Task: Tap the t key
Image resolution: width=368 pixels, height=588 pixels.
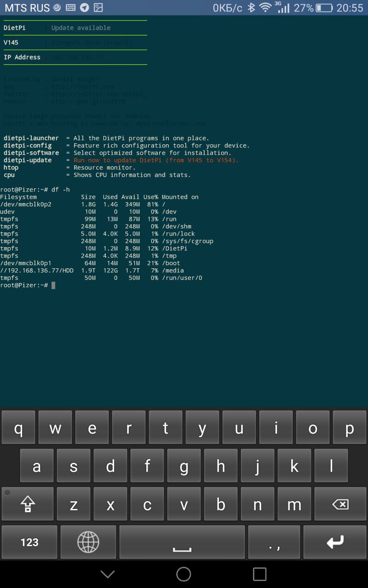Action: pos(166,428)
